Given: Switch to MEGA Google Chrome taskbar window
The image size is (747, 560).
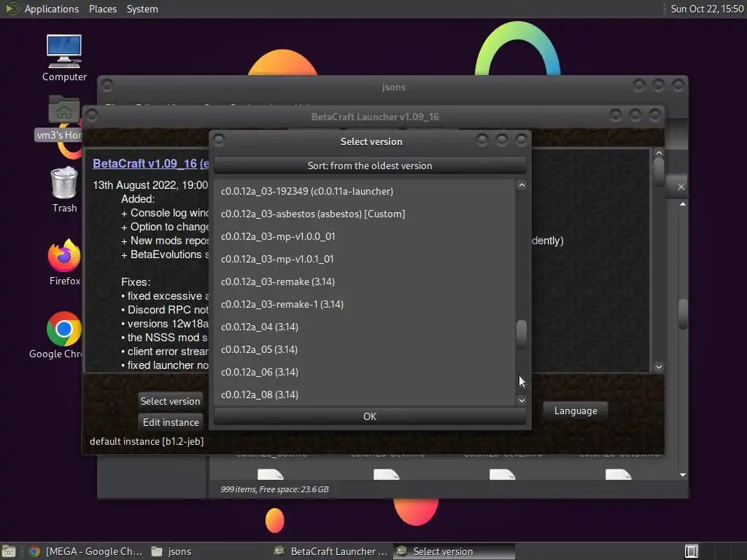Looking at the screenshot, I should click(86, 551).
